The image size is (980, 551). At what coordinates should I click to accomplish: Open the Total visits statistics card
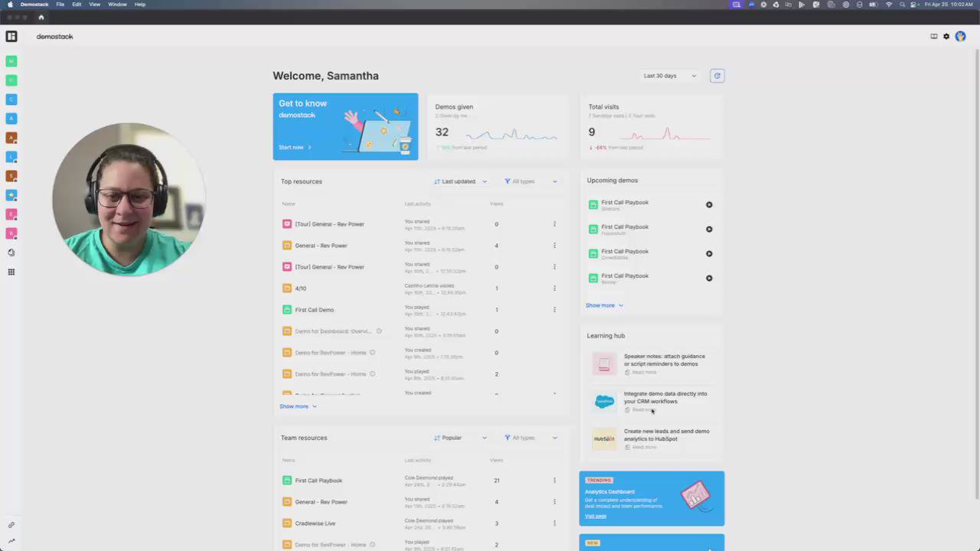click(x=651, y=126)
